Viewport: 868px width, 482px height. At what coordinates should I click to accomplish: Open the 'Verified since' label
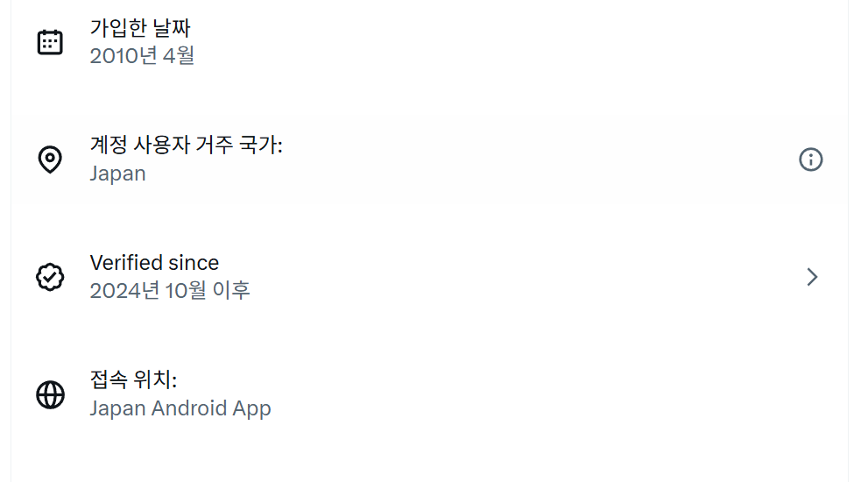[x=154, y=262]
